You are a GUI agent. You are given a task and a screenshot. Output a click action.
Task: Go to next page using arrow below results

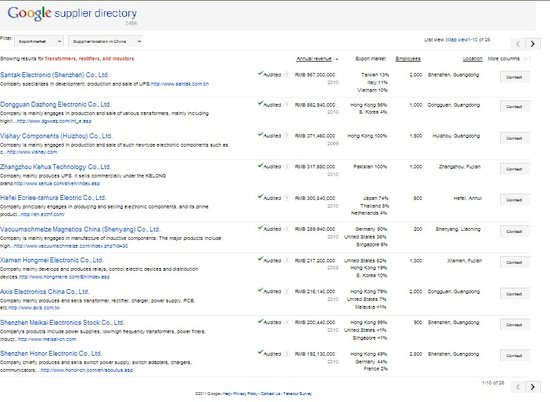[532, 387]
